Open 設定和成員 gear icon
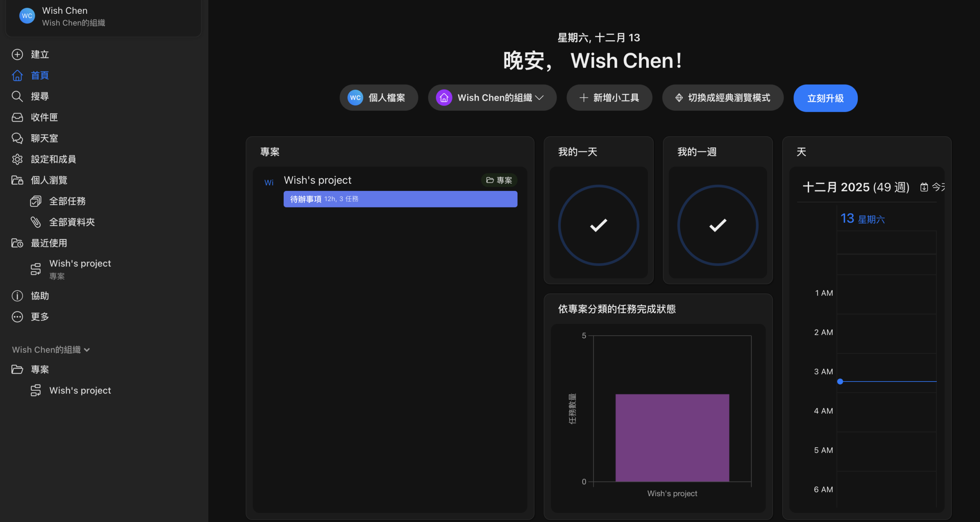Image resolution: width=980 pixels, height=522 pixels. tap(17, 159)
